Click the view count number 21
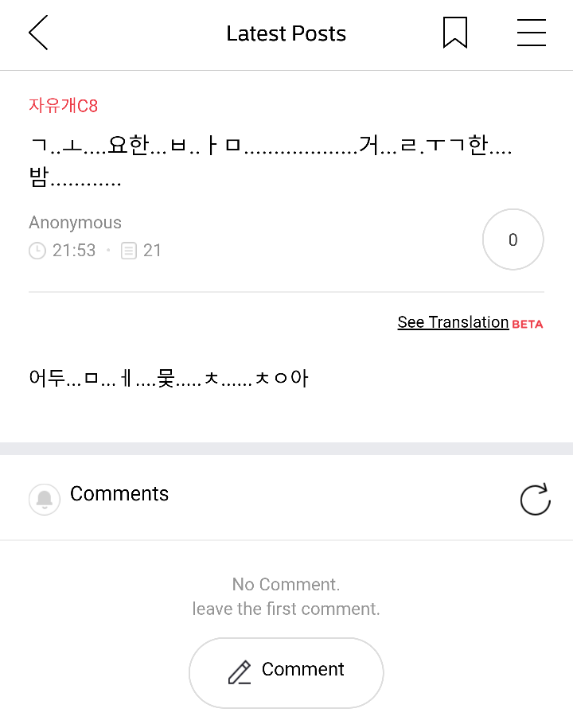 152,251
